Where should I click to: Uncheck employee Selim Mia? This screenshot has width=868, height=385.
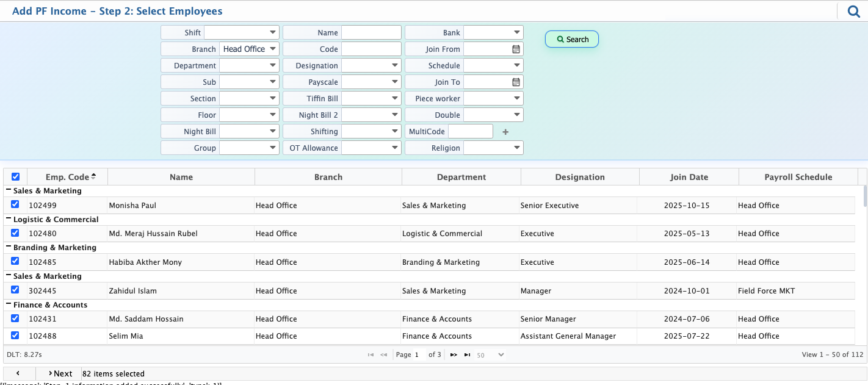tap(15, 335)
